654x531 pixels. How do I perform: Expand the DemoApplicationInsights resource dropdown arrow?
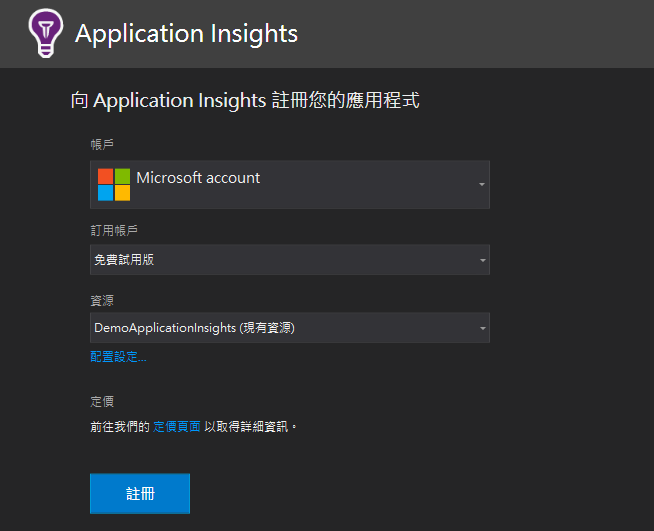click(x=483, y=328)
